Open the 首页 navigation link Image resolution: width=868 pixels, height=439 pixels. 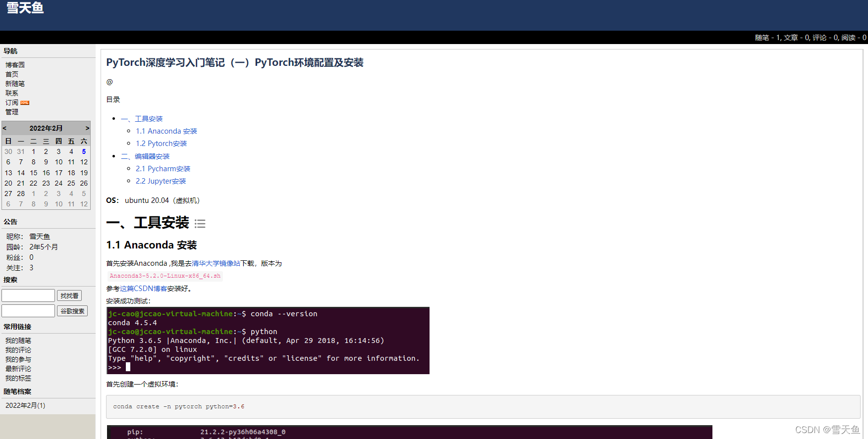tap(12, 74)
